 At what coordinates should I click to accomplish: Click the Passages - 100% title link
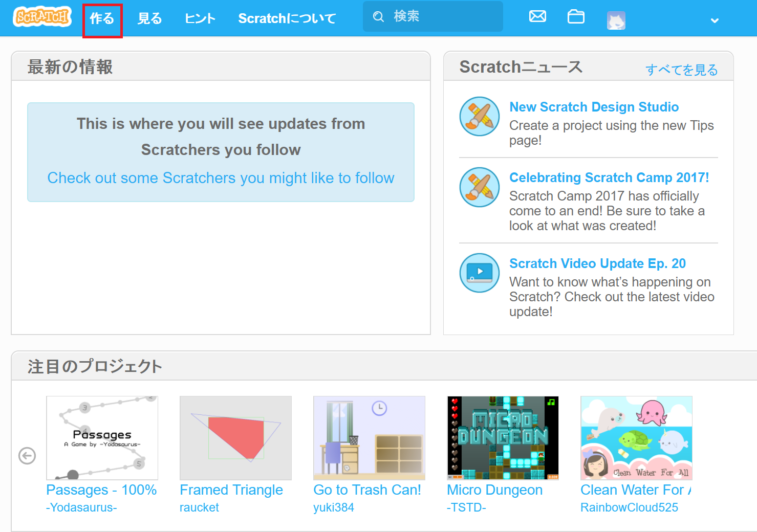click(101, 490)
